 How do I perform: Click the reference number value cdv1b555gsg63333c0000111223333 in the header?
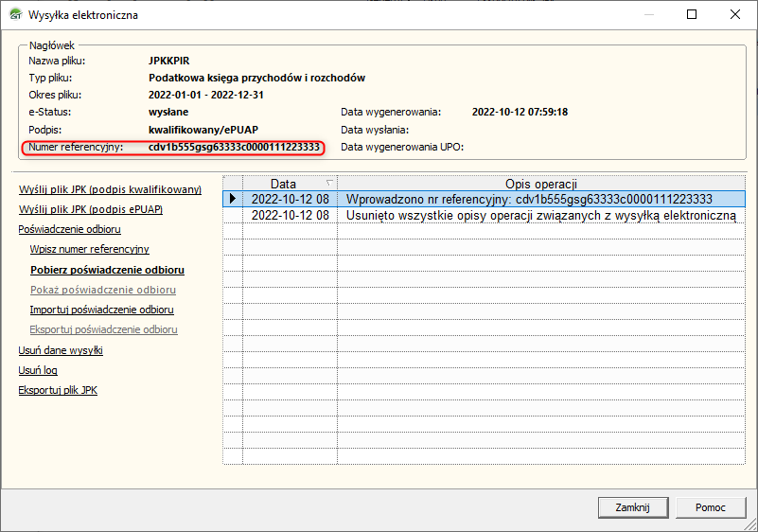pyautogui.click(x=234, y=147)
